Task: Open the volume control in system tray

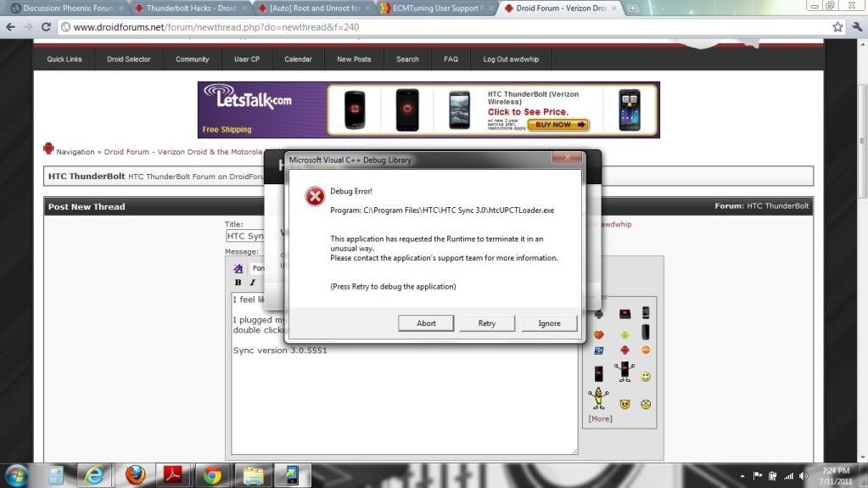Action: [x=804, y=476]
